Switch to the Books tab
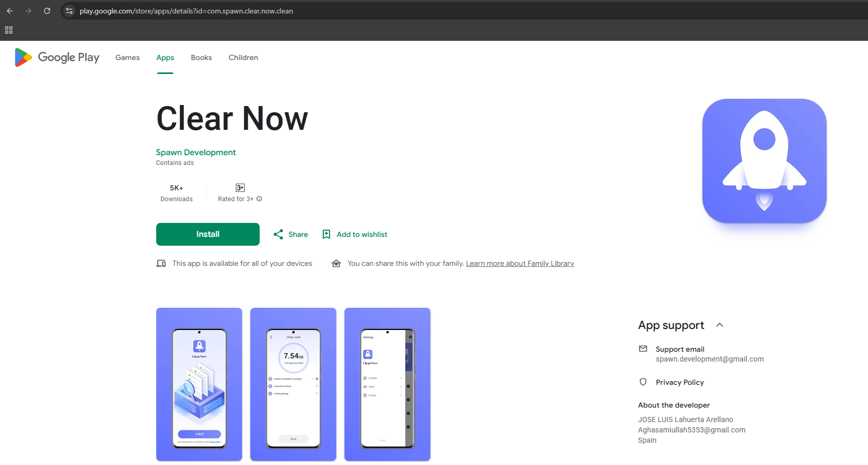Image resolution: width=868 pixels, height=465 pixels. (x=201, y=57)
